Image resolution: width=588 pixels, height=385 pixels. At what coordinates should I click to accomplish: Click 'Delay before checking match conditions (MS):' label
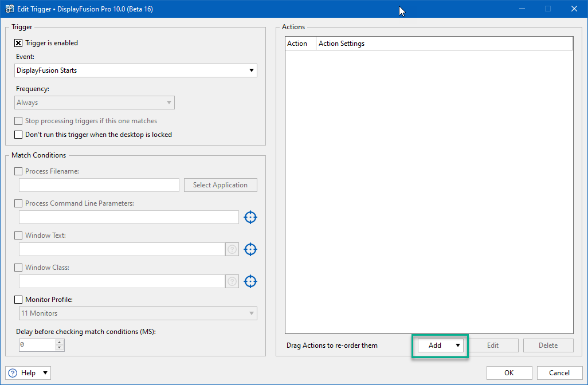point(86,332)
